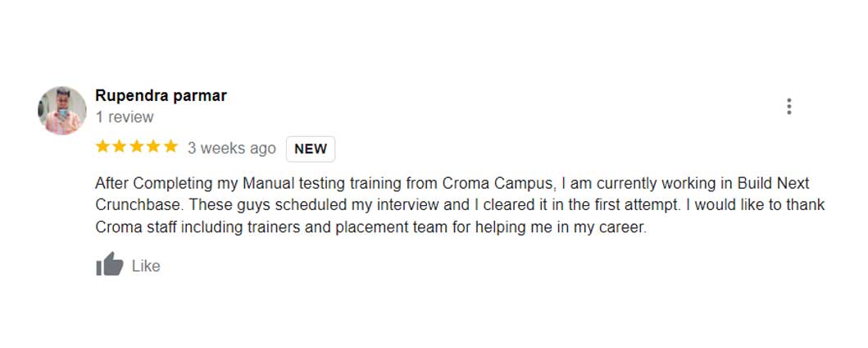Screen dimensions: 868x348
Task: Click the fifth yellow rating star
Action: coord(170,147)
